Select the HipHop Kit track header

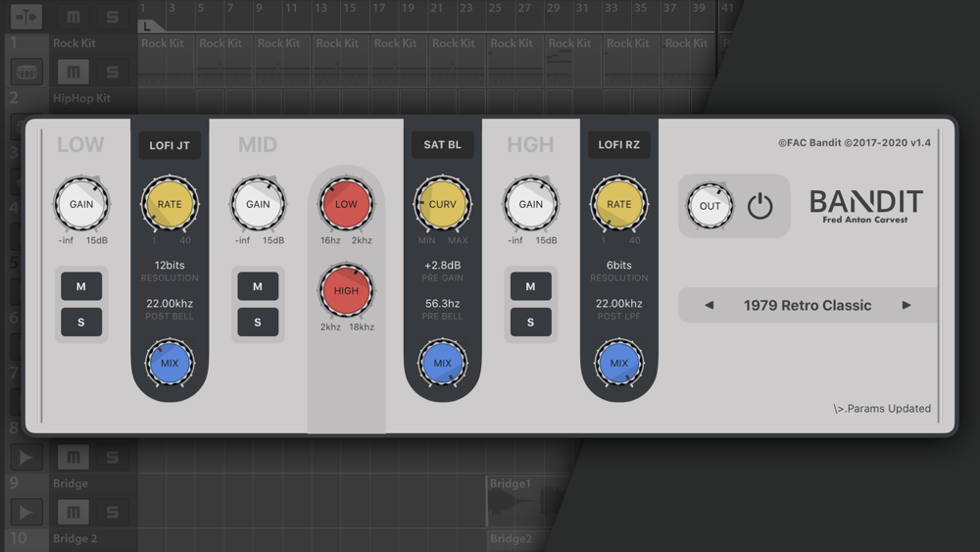tap(82, 98)
